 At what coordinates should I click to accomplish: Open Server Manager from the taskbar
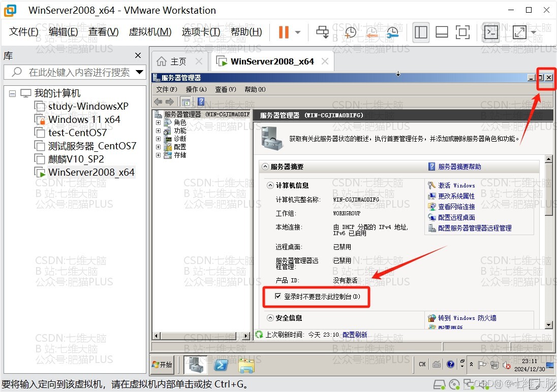pos(195,365)
